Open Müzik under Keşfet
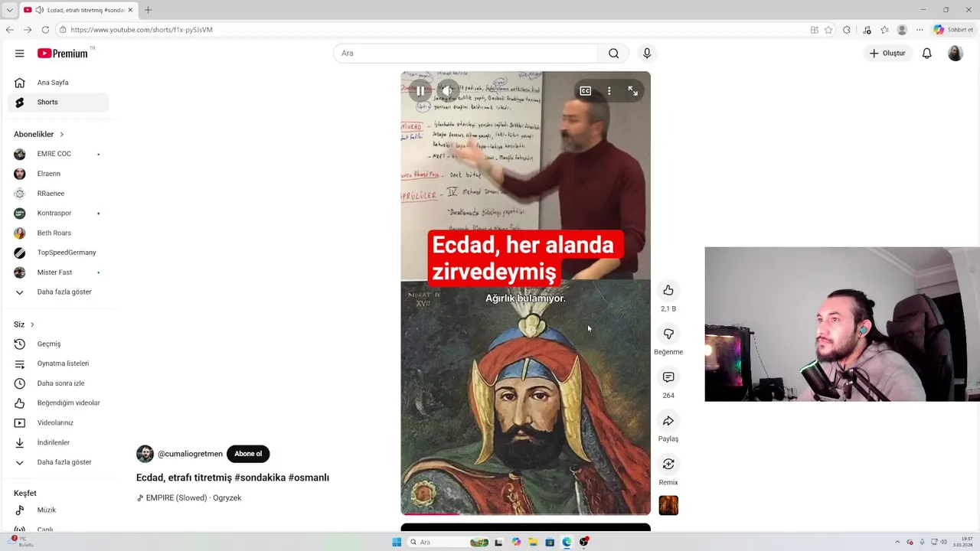The image size is (980, 551). [58, 510]
